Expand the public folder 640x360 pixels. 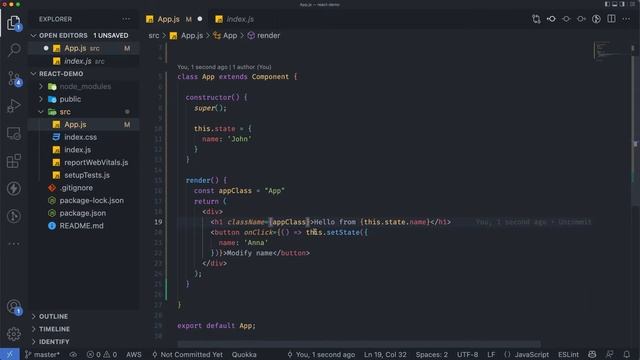(x=84, y=99)
